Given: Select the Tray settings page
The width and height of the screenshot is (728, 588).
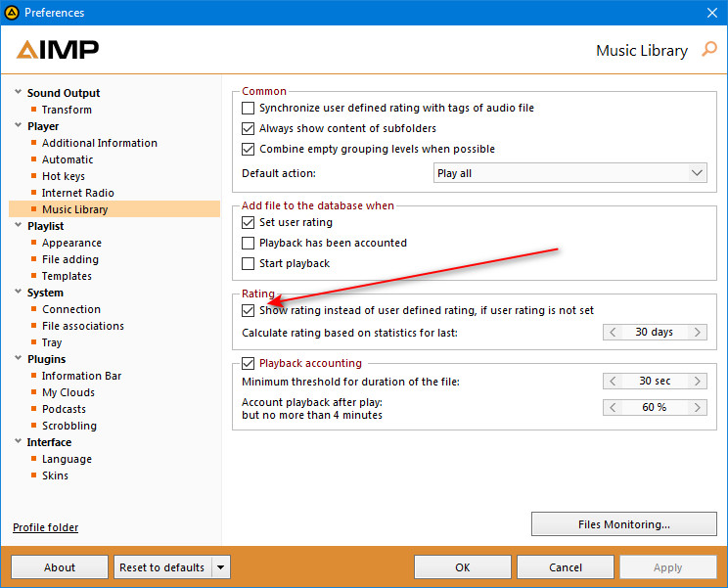Looking at the screenshot, I should 52,343.
